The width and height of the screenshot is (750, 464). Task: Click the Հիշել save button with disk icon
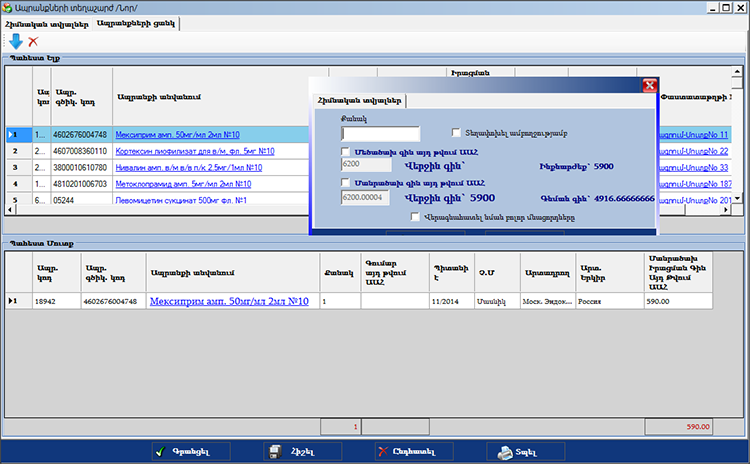302,452
